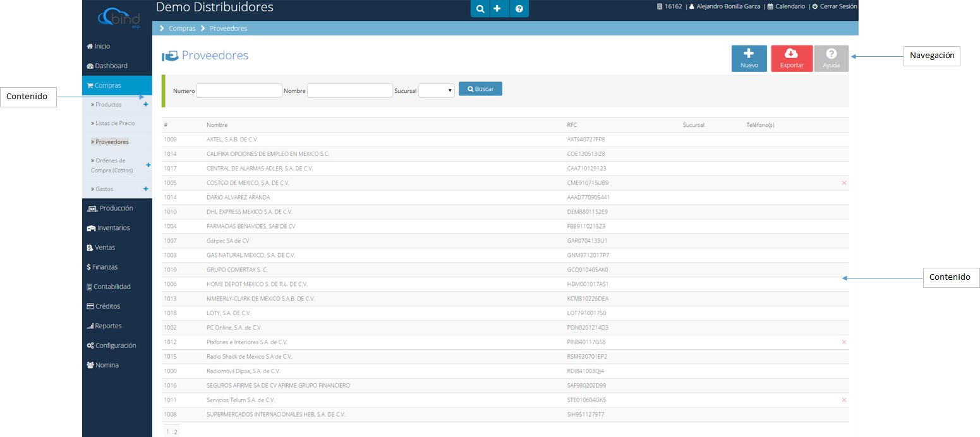Collapse the Compras sidebar section
980x437 pixels.
tap(117, 85)
